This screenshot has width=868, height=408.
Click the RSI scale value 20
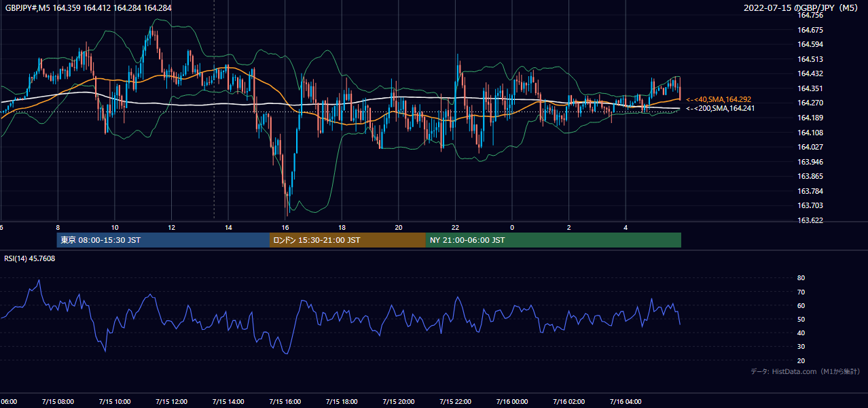(801, 360)
